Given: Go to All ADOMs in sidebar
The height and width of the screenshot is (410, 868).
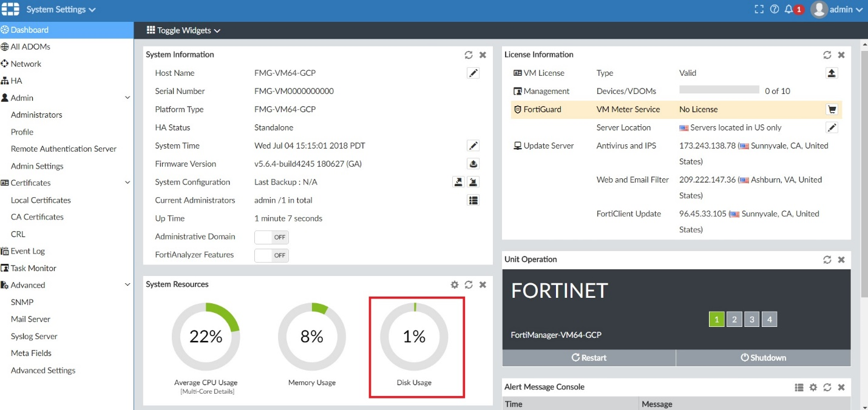Looking at the screenshot, I should pos(30,47).
